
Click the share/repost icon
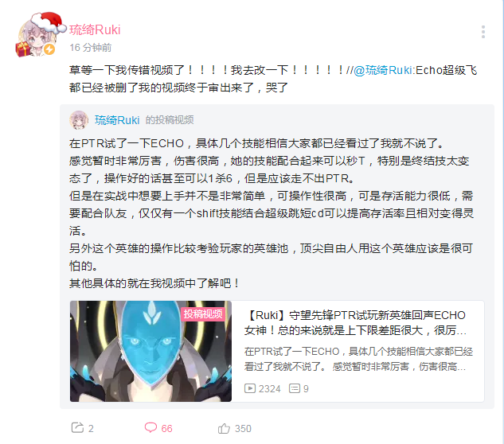coord(77,428)
